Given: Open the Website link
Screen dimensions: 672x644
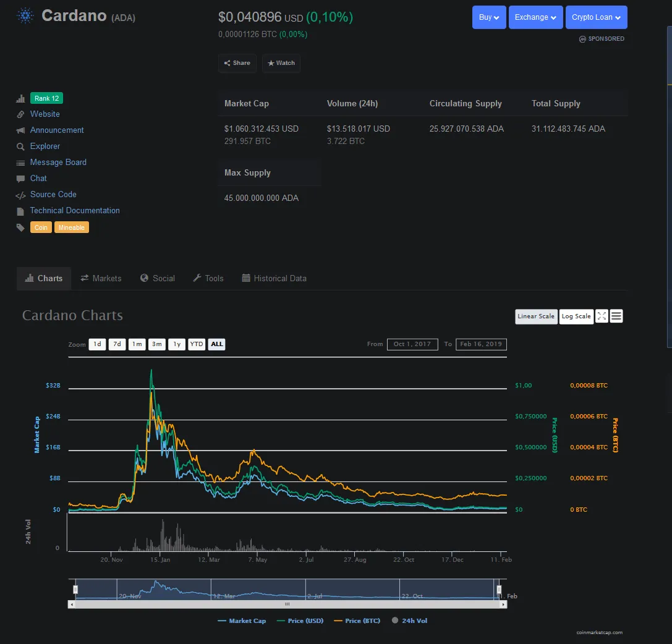Looking at the screenshot, I should click(x=45, y=114).
